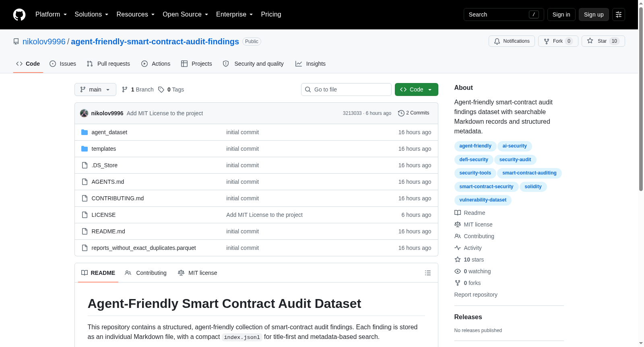Fork the repository with Fork button
Viewport: 644px width, 347px height.
tap(558, 41)
